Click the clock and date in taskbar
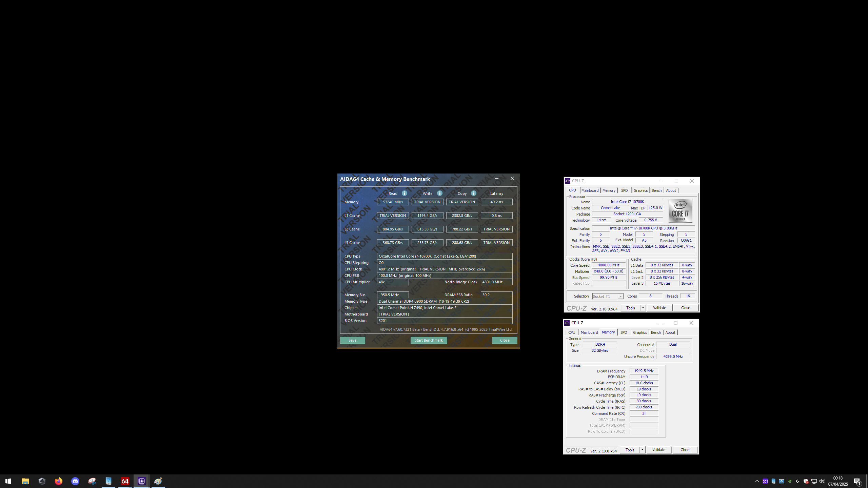 (838, 481)
